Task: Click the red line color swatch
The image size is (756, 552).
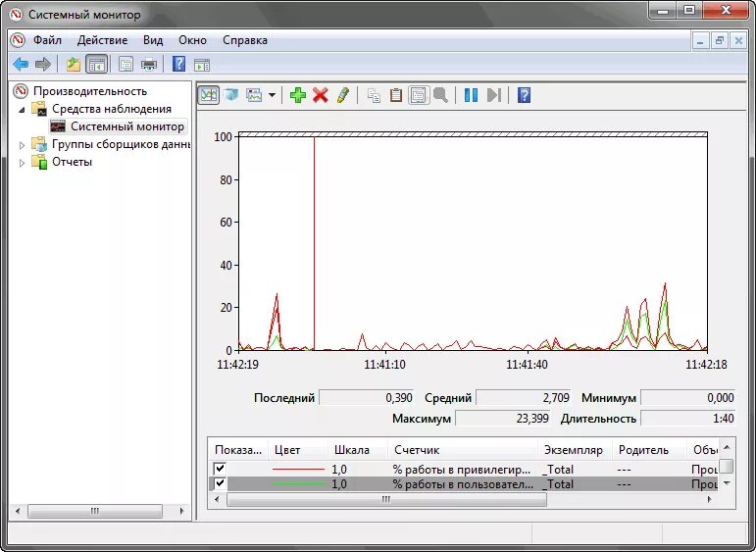Action: click(298, 469)
